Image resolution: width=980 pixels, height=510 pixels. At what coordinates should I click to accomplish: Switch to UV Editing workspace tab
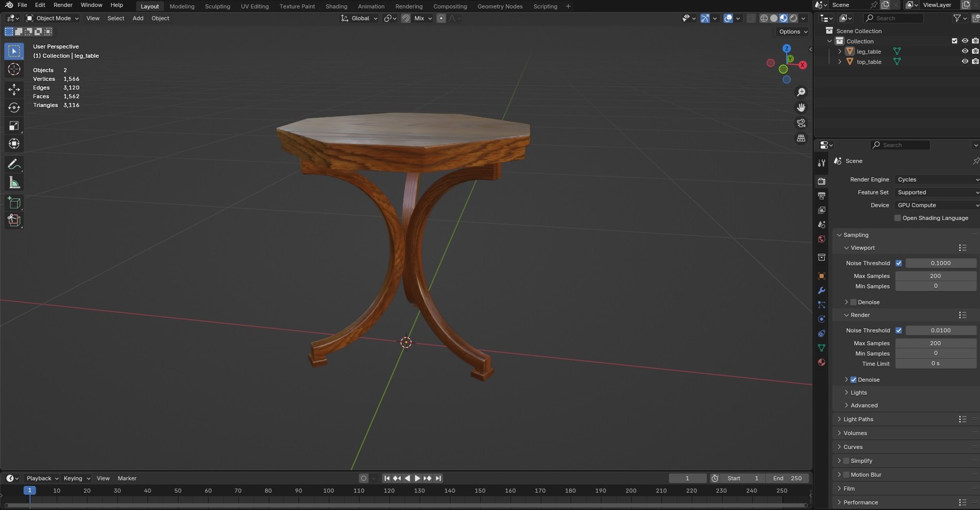pos(255,6)
